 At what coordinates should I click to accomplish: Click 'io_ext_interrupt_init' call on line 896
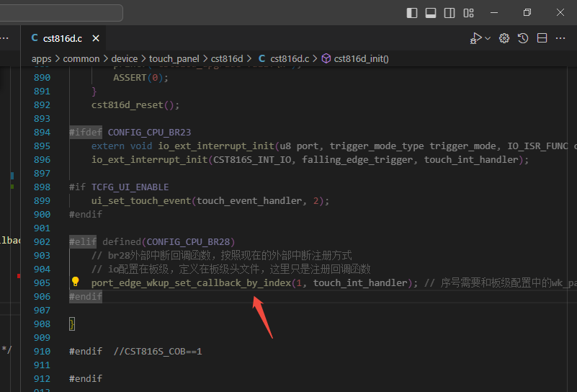point(149,160)
